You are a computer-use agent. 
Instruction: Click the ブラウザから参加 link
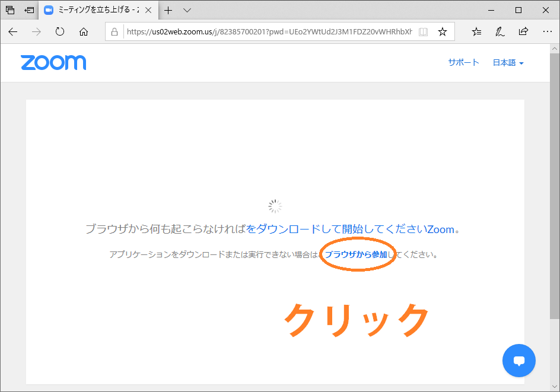[356, 254]
